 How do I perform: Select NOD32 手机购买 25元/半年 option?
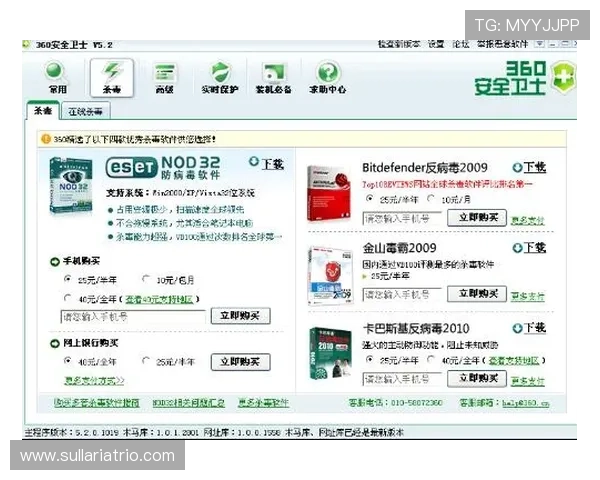[68, 279]
